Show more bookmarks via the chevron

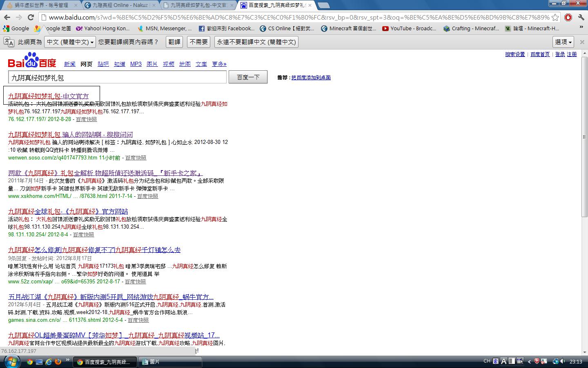point(581,27)
